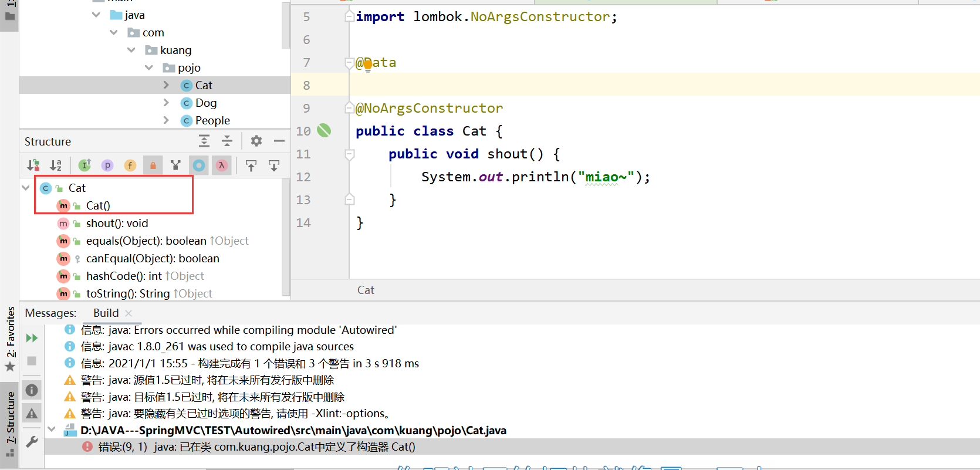
Task: Hide the Structure panel with minimize dash
Action: pyautogui.click(x=279, y=141)
